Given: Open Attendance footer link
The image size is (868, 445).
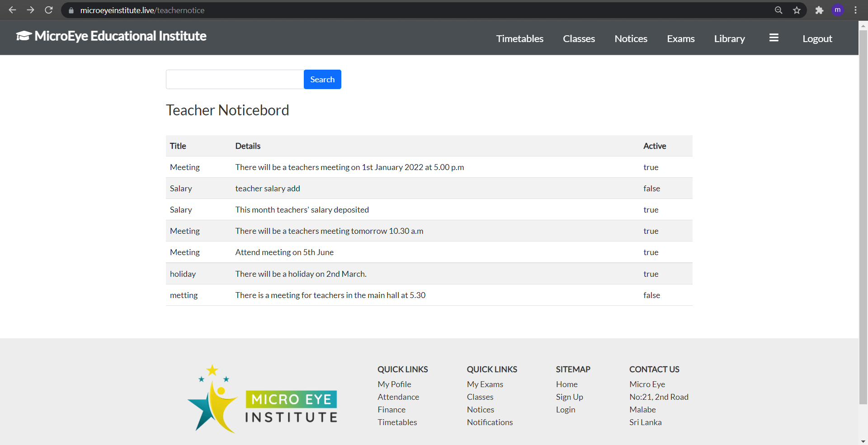Looking at the screenshot, I should (398, 397).
